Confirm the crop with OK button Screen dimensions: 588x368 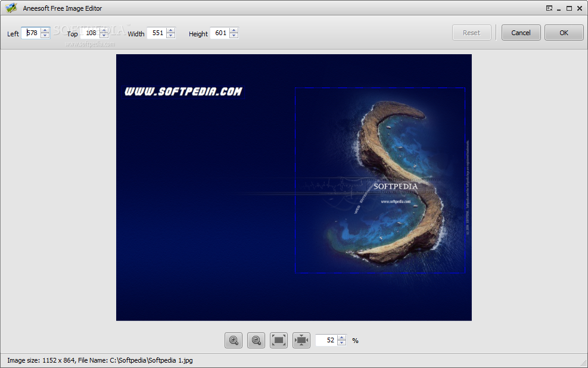point(564,33)
